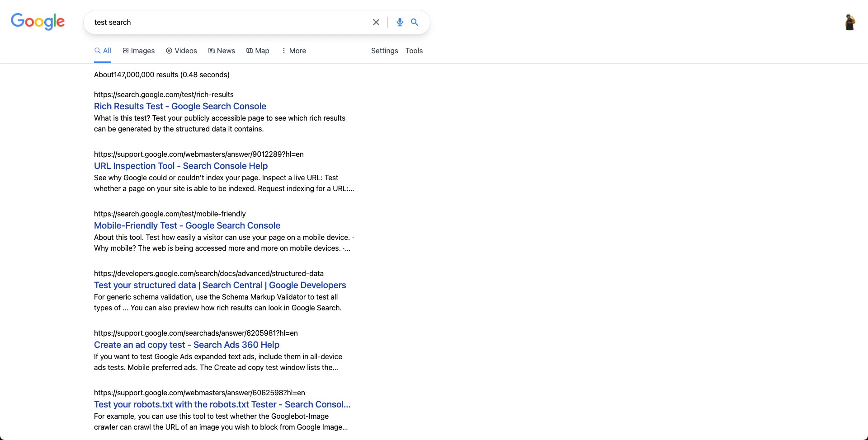Click snippet starting 'See why Google could'
This screenshot has width=868, height=440.
click(224, 183)
